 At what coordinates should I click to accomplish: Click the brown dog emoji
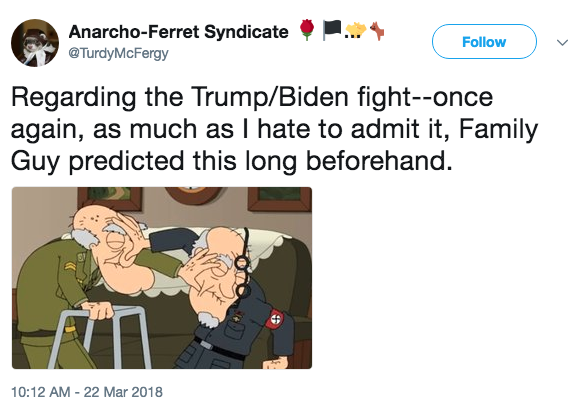click(377, 31)
